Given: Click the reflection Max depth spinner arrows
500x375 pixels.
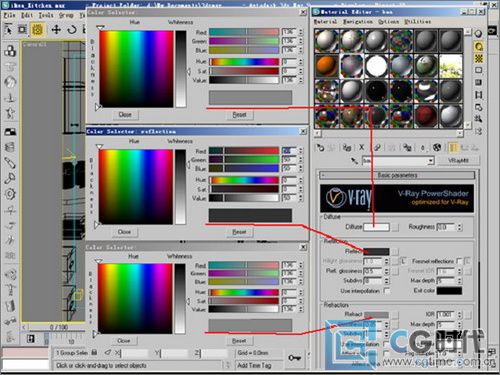Looking at the screenshot, I should (x=460, y=281).
